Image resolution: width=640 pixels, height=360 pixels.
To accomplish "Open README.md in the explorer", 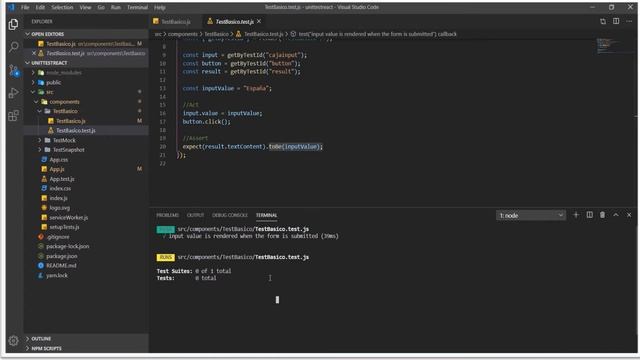I will click(x=86, y=265).
